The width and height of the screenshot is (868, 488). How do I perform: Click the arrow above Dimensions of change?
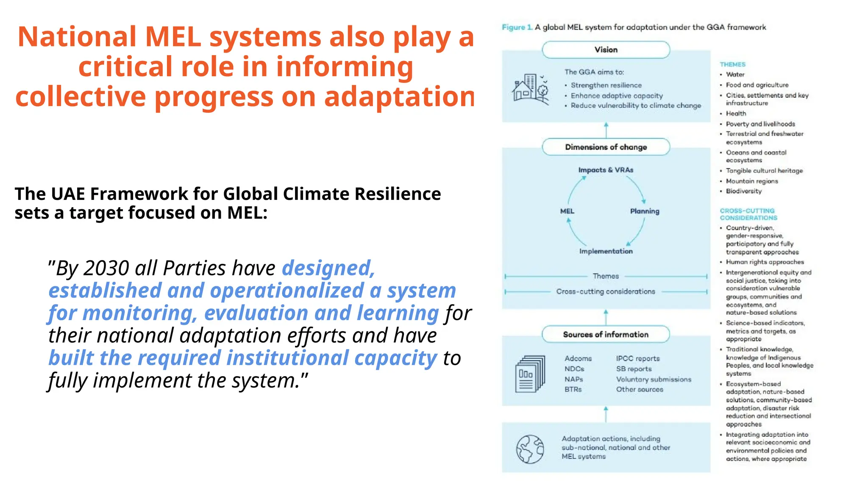[x=606, y=130]
